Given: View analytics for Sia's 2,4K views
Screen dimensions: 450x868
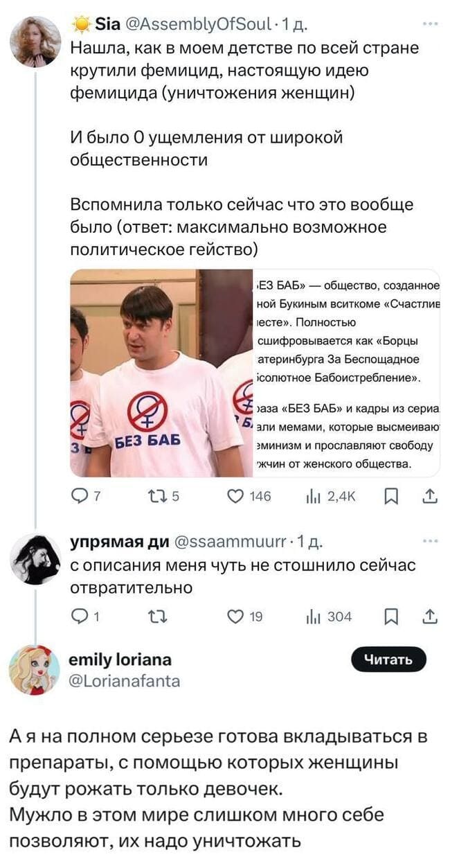Looking at the screenshot, I should (x=313, y=496).
